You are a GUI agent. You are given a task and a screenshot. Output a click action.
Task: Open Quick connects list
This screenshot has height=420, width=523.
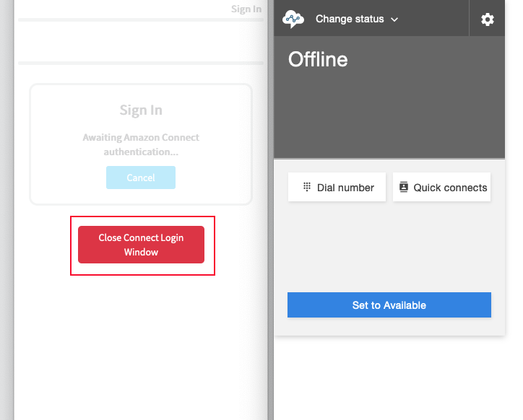click(441, 187)
